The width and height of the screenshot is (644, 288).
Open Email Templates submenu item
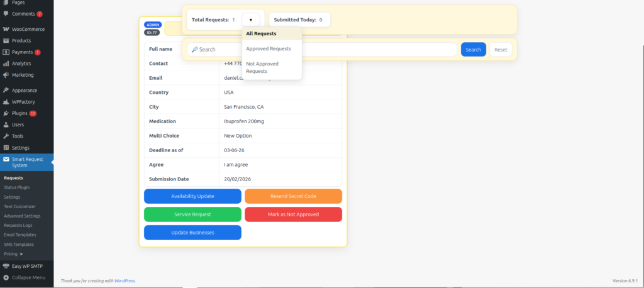click(19, 235)
